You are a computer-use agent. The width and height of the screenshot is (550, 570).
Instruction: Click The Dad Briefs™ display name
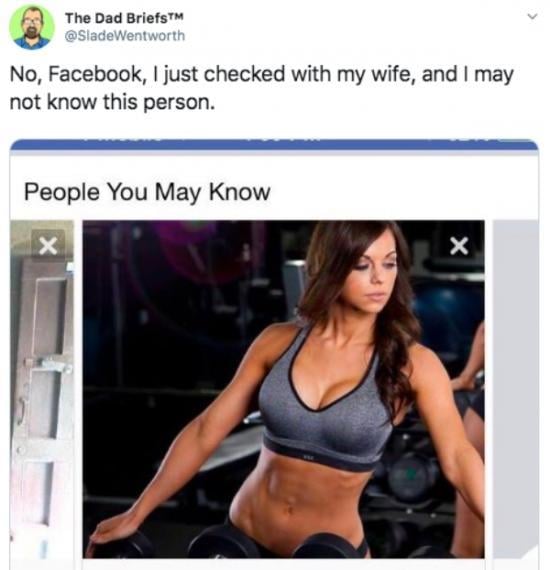pyautogui.click(x=124, y=18)
